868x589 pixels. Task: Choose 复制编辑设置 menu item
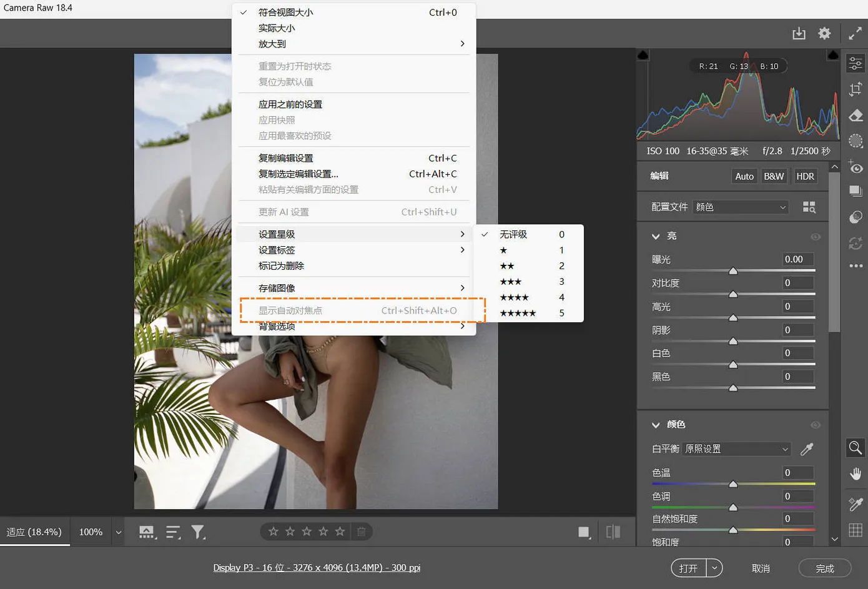click(353, 158)
